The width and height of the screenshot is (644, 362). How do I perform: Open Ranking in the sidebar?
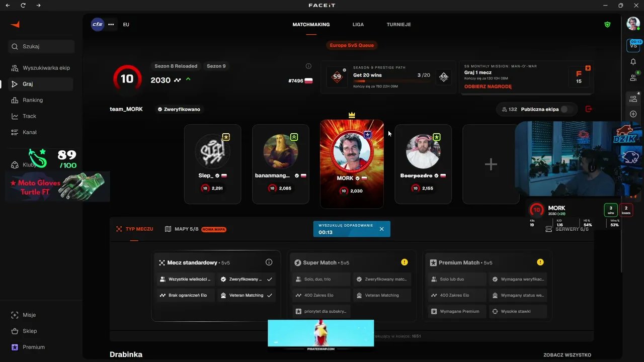click(41, 100)
